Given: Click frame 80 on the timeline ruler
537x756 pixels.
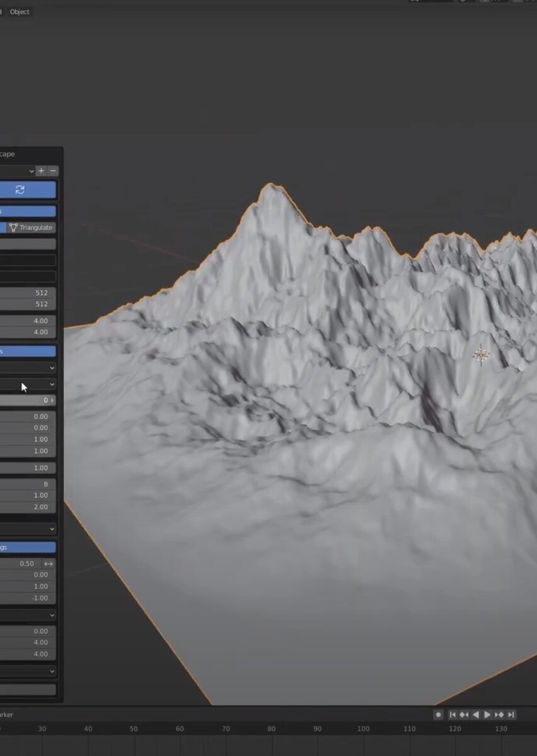Looking at the screenshot, I should coord(272,729).
